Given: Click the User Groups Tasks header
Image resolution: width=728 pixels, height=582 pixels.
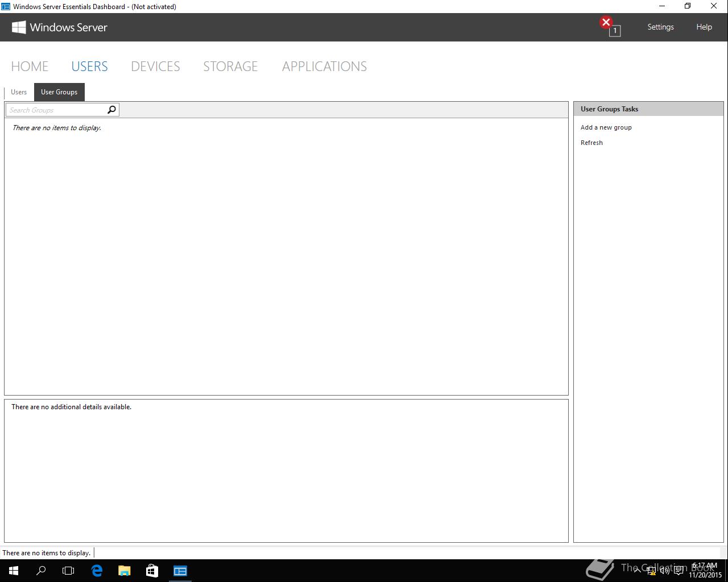Looking at the screenshot, I should [648, 109].
